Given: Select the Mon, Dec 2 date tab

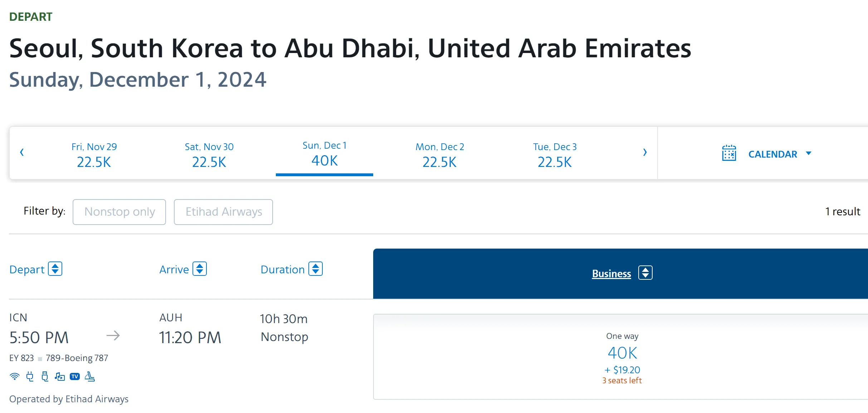Looking at the screenshot, I should coord(439,154).
